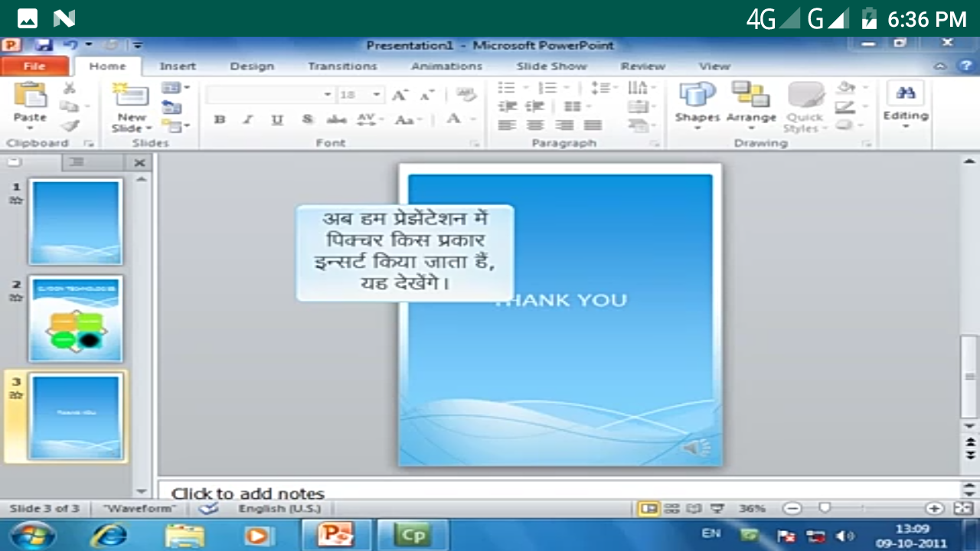Open PowerPoint Help question mark

pos(965,67)
